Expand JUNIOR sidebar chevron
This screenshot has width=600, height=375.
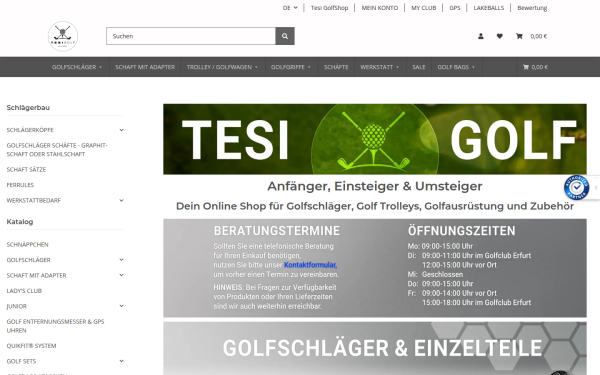click(x=121, y=306)
